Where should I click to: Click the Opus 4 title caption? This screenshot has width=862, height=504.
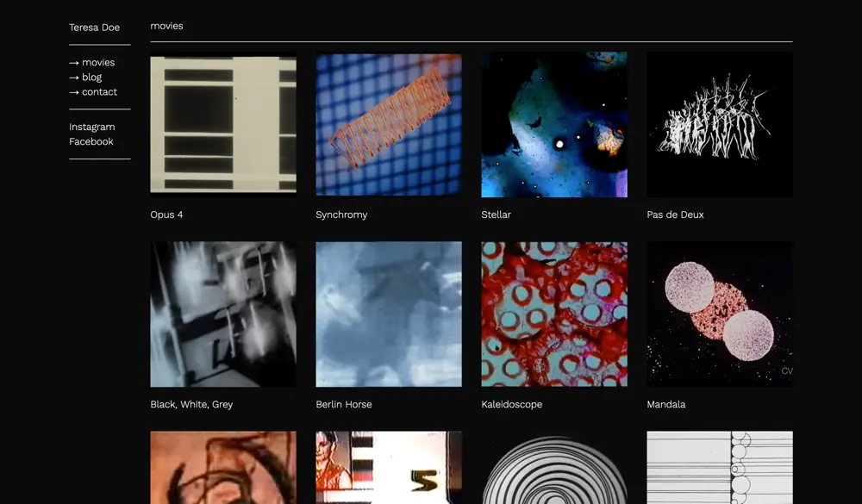coord(166,215)
